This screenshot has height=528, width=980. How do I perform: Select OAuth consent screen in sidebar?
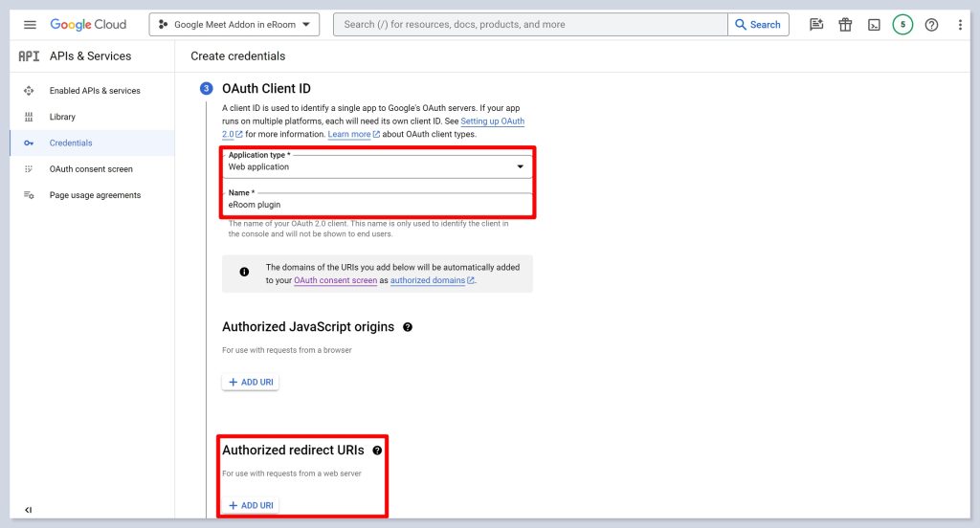91,169
